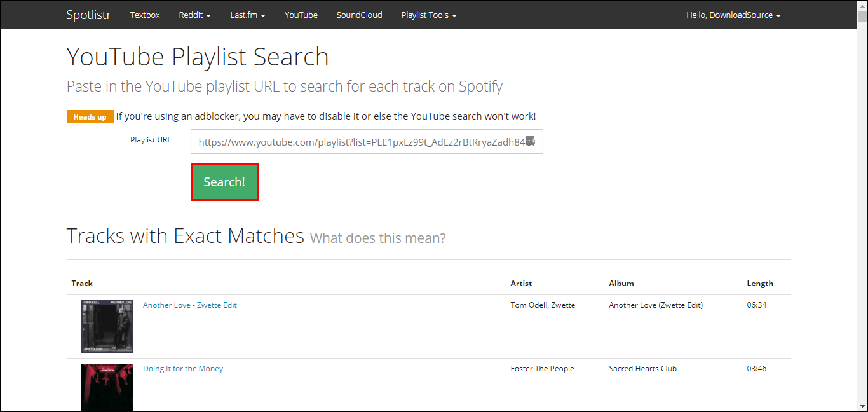Expand the Playlist Tools dropdown
Viewport: 868px width, 412px height.
pyautogui.click(x=429, y=15)
